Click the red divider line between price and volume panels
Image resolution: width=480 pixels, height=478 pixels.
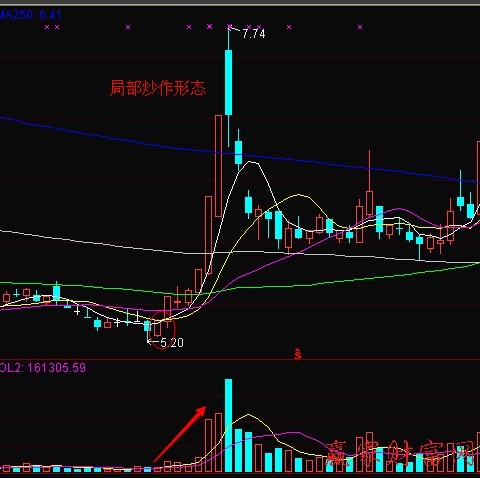click(x=240, y=360)
